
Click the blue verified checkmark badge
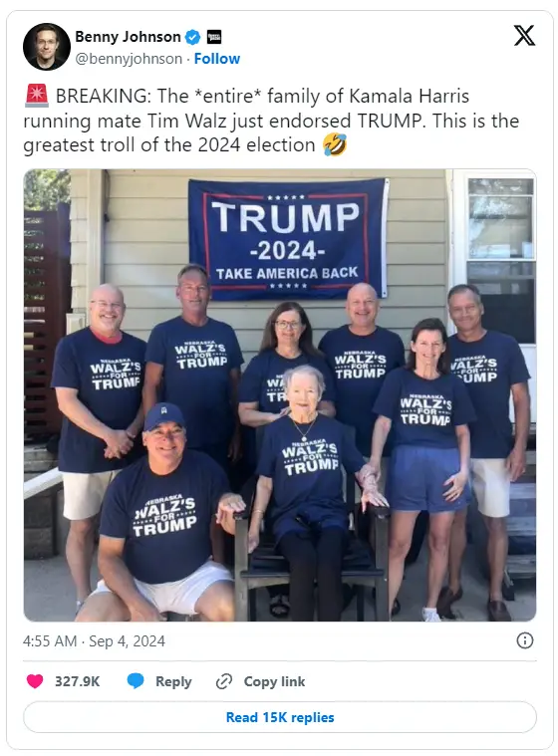point(193,37)
